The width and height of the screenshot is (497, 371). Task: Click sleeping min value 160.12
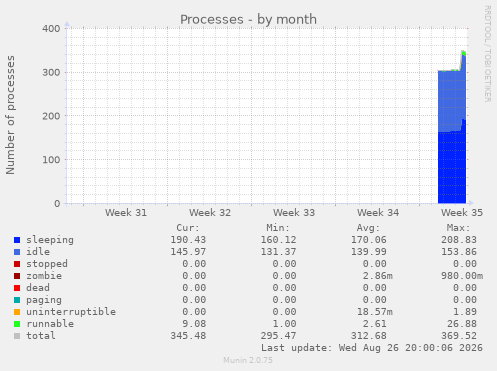pos(278,240)
